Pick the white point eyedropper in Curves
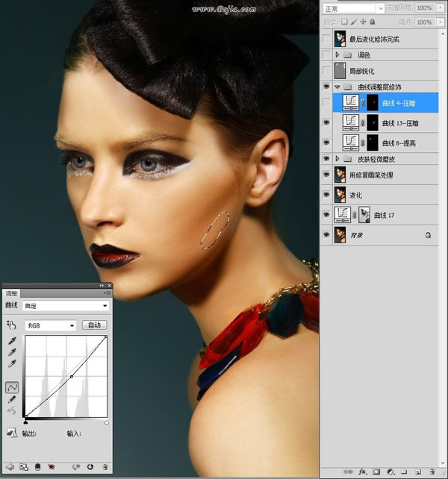The height and width of the screenshot is (479, 448). (12, 364)
